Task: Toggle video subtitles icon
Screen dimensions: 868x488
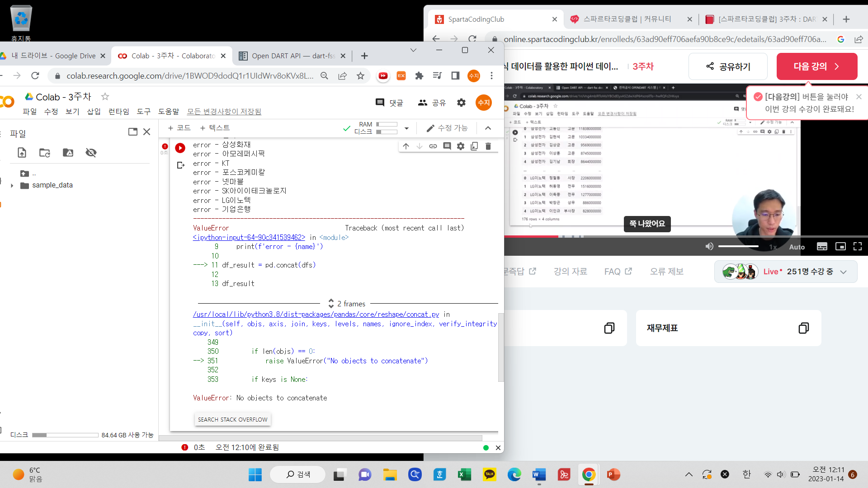Action: click(x=822, y=247)
